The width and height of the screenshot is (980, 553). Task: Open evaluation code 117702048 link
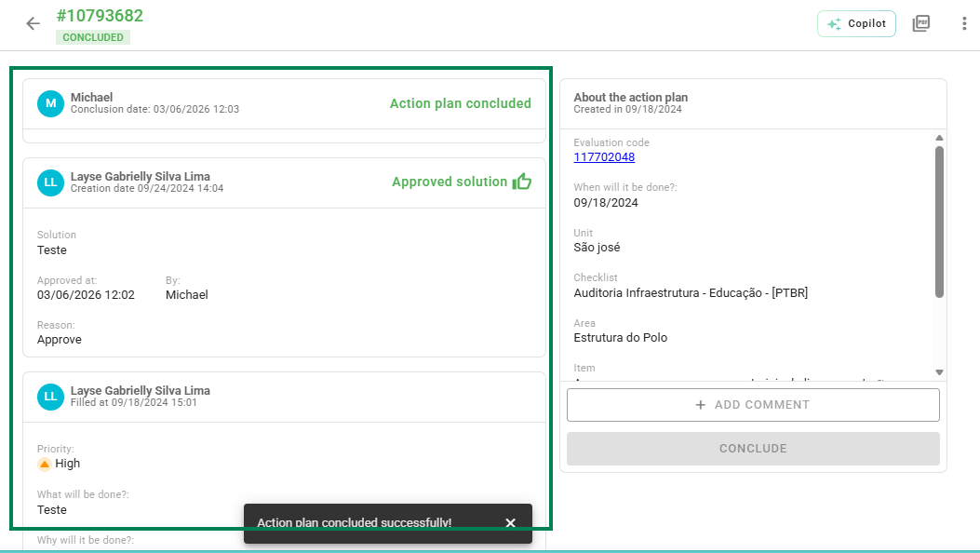coord(604,157)
